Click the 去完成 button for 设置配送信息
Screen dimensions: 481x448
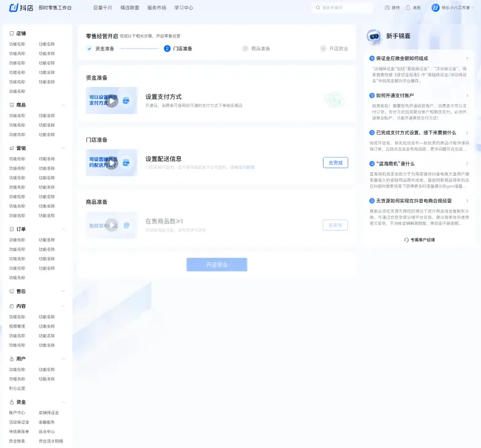[x=335, y=162]
